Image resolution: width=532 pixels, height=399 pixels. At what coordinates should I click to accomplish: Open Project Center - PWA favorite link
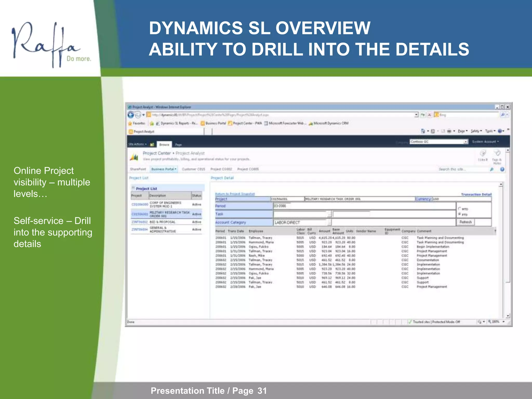[x=245, y=123]
